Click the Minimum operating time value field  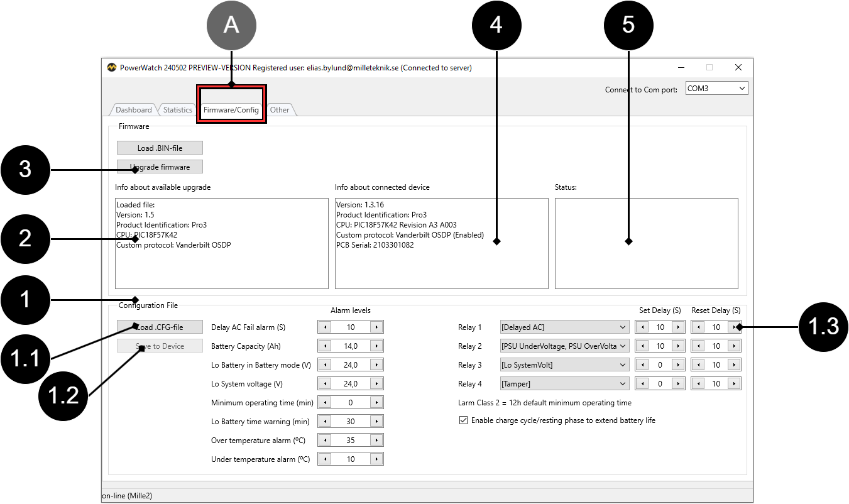(350, 403)
